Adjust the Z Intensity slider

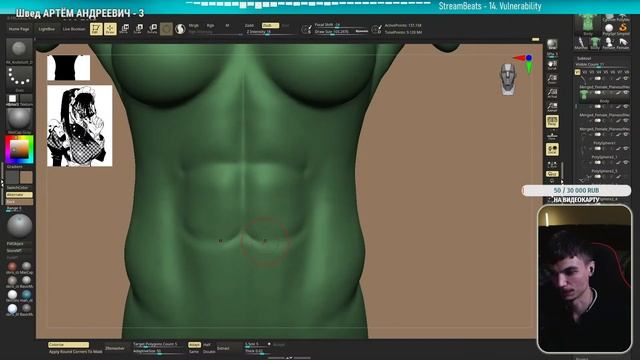(x=269, y=32)
